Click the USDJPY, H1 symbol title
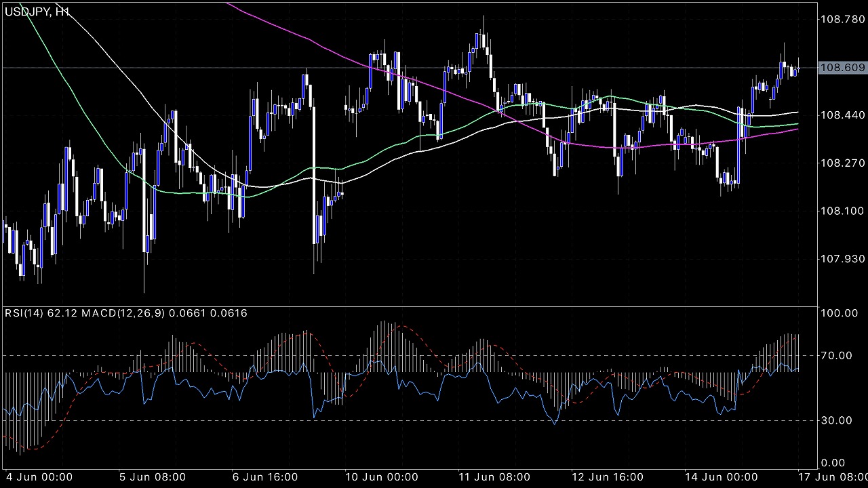 37,12
